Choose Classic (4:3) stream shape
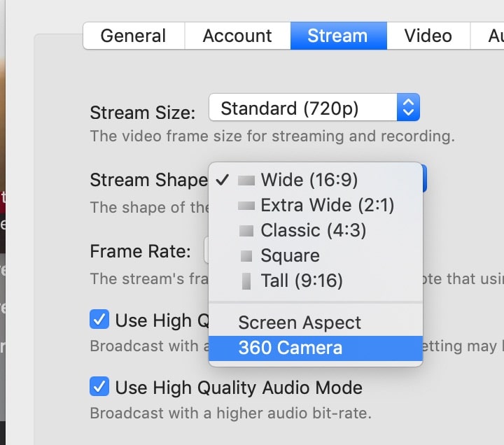504x445 pixels. coord(315,230)
